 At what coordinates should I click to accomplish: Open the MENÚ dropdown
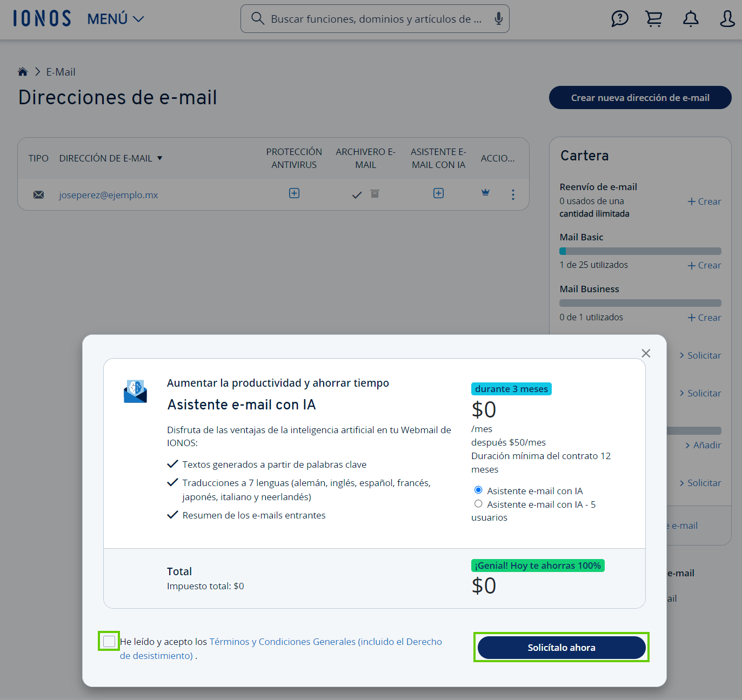click(x=116, y=19)
